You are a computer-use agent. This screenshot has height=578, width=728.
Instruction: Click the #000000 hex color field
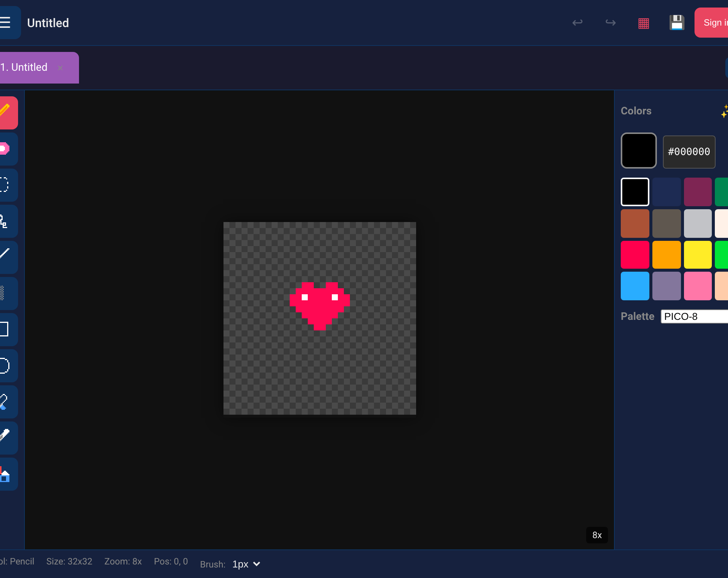(x=688, y=152)
